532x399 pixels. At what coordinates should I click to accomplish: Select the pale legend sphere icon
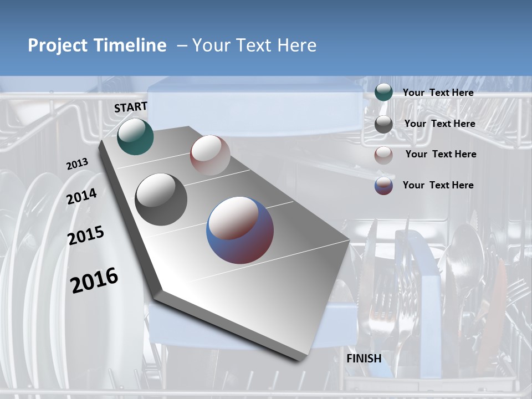[x=384, y=155]
